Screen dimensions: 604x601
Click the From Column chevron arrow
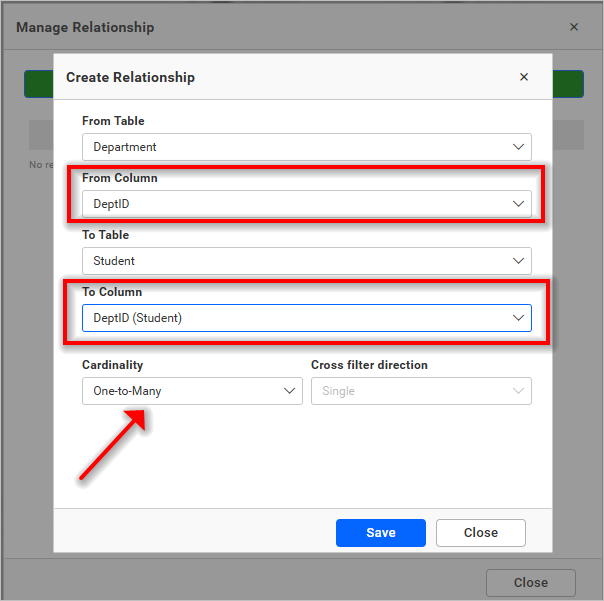click(x=518, y=204)
